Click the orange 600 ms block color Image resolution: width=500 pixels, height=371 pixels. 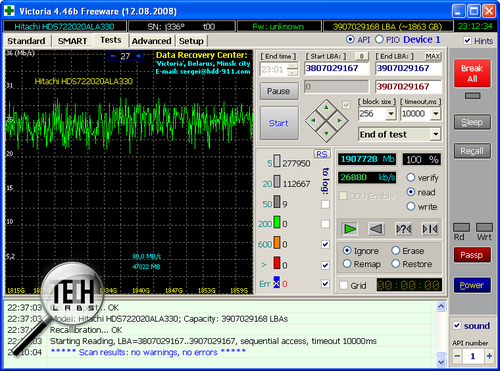point(277,243)
